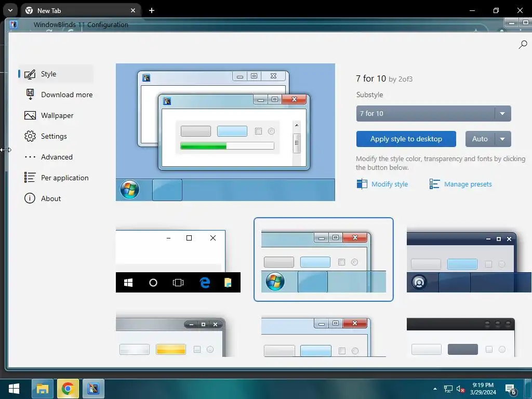Open Per application settings

pyautogui.click(x=57, y=178)
